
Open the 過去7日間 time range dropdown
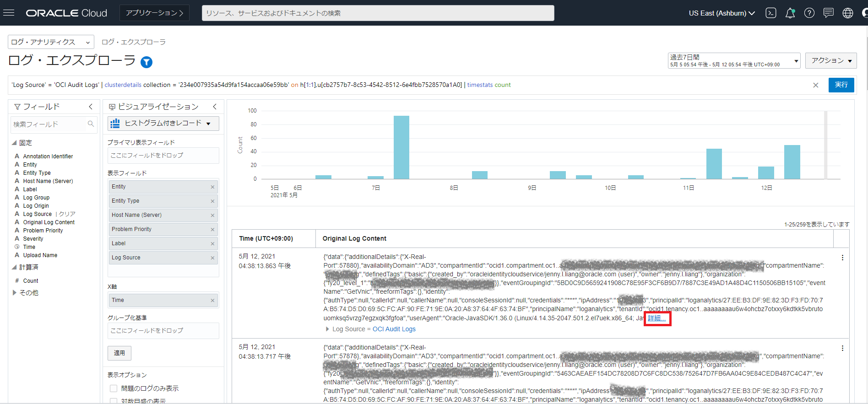(733, 60)
